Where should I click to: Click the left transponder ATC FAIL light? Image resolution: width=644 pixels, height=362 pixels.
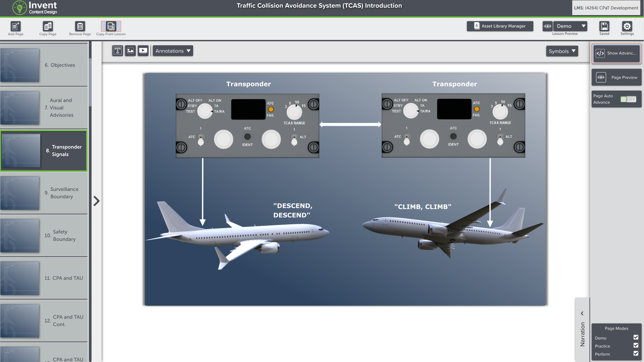(x=270, y=109)
